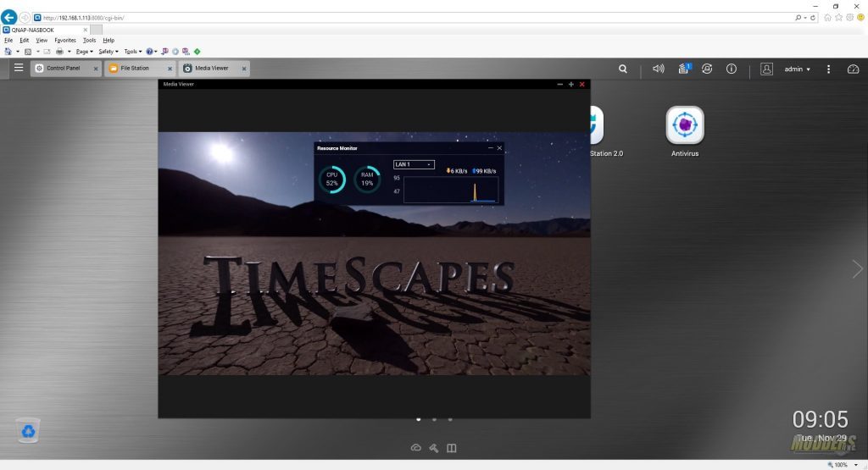Viewport: 868px width, 470px height.
Task: Select the second desktop page dot
Action: coord(434,420)
